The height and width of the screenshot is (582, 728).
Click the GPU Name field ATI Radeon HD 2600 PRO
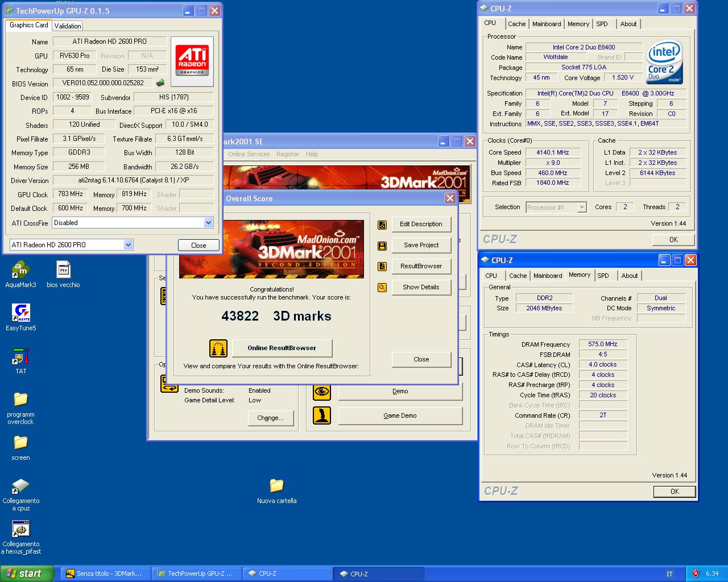110,41
